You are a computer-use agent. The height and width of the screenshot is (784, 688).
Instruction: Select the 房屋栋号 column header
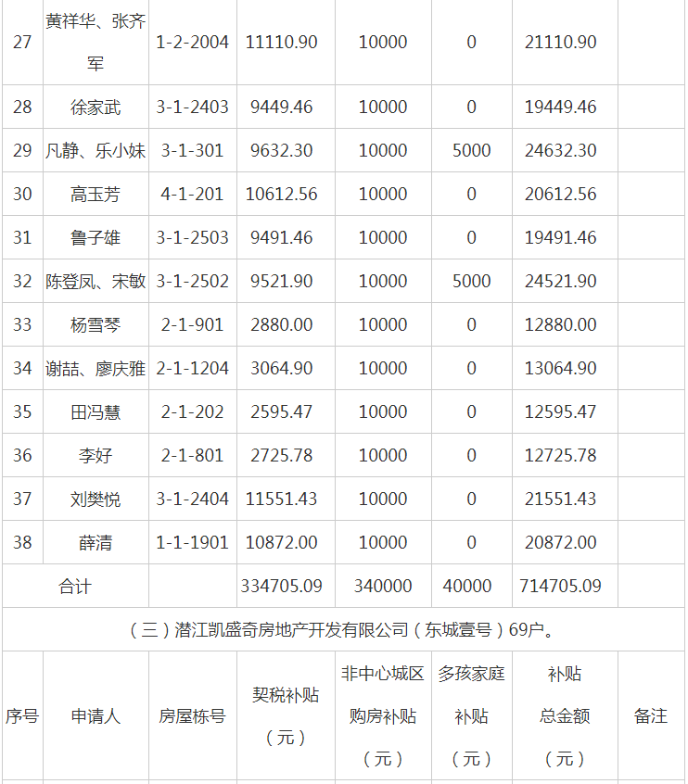point(193,716)
